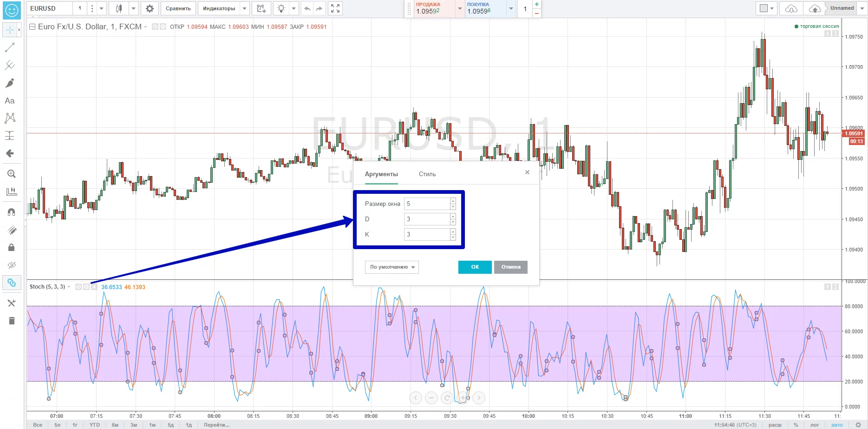The width and height of the screenshot is (868, 429).
Task: Click the Размер окна input field
Action: coord(427,204)
